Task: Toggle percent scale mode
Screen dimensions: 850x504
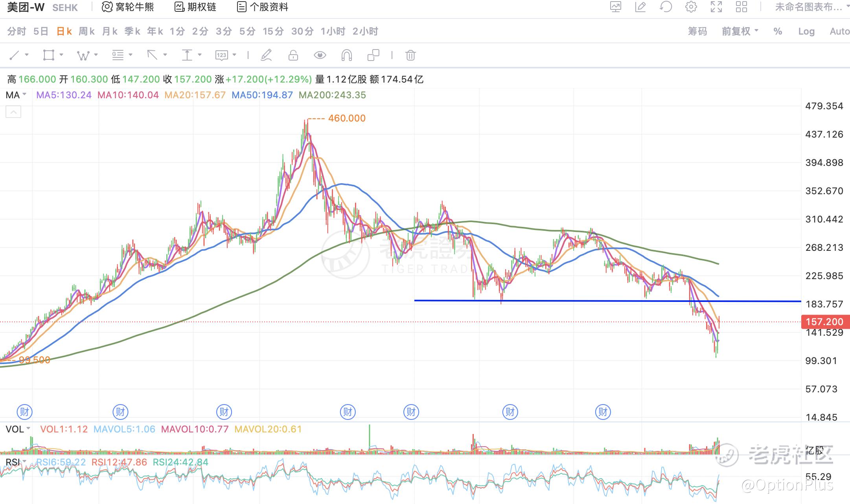Action: point(778,31)
